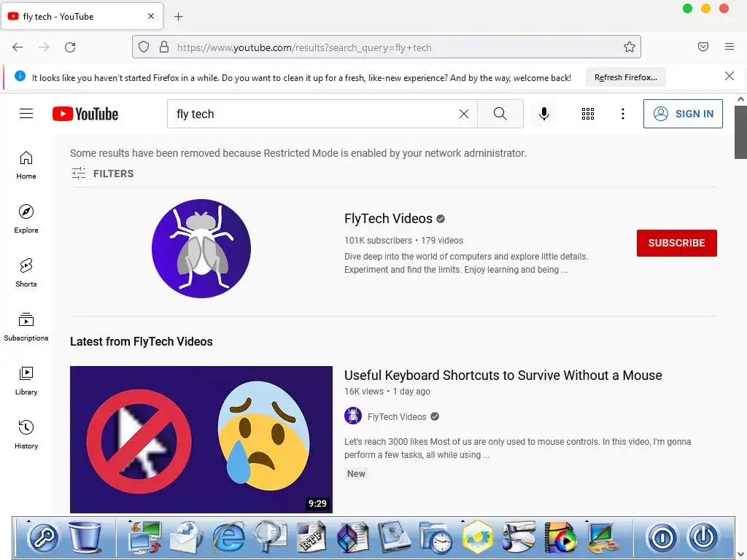Viewport: 747px width, 560px height.
Task: Open the folder with clock icon
Action: pyautogui.click(x=436, y=538)
